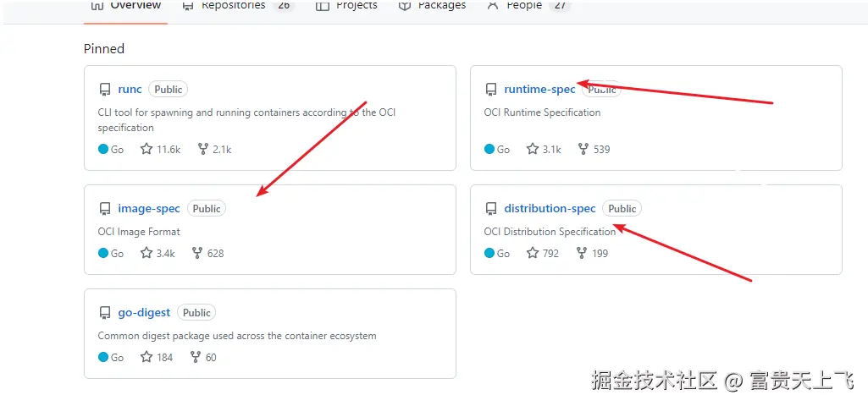The width and height of the screenshot is (868, 406).
Task: Click the star icon showing 3.1k
Action: [533, 149]
